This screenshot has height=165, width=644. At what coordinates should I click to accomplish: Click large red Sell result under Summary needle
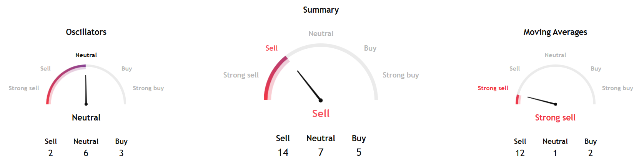click(x=321, y=114)
